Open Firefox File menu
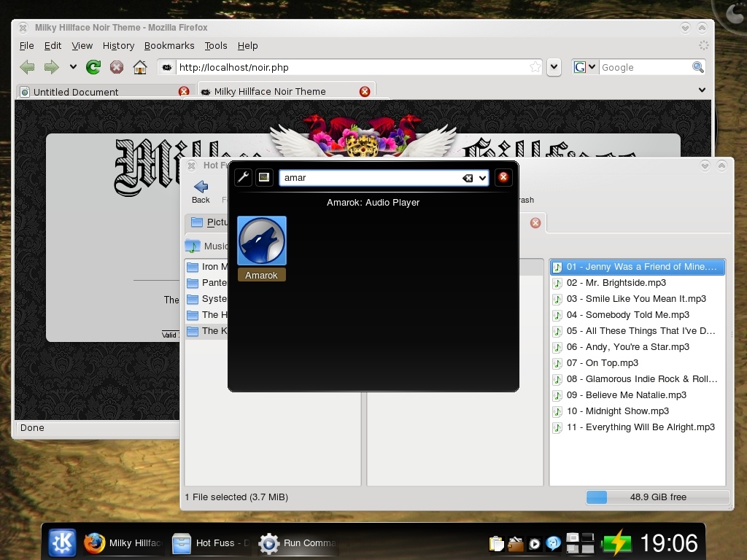Viewport: 747px width, 560px height. pyautogui.click(x=27, y=46)
